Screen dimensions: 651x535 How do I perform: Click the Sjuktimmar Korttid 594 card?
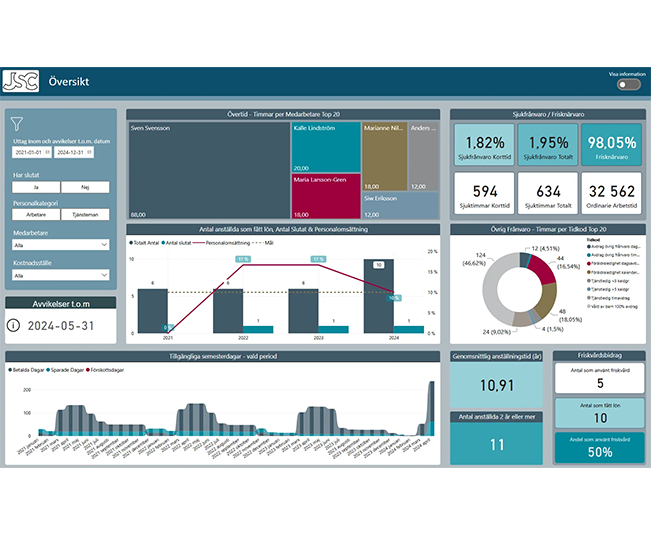point(485,193)
